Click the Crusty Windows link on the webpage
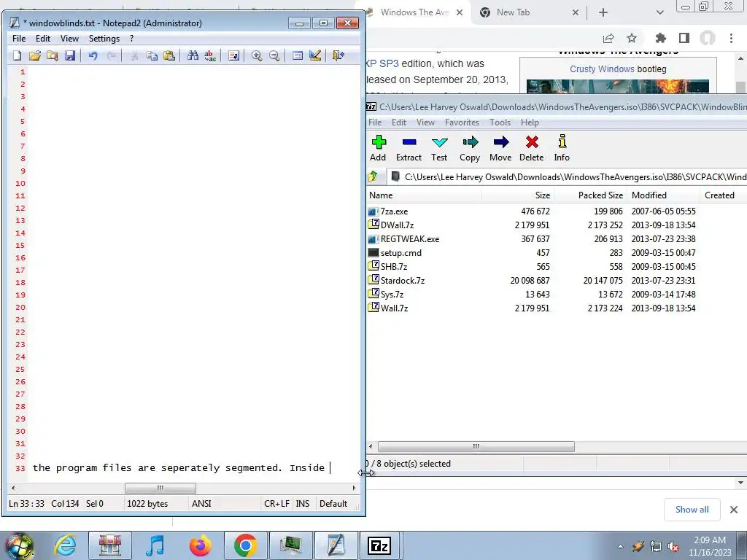Viewport: 747px width, 560px height. click(602, 69)
